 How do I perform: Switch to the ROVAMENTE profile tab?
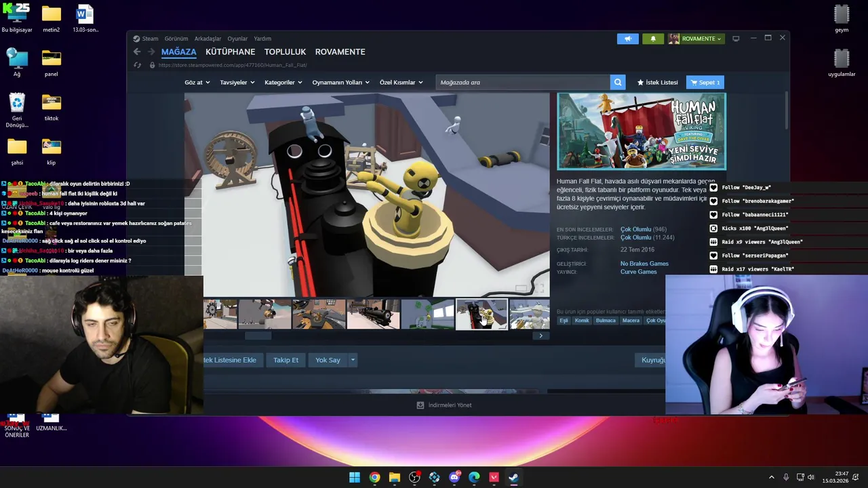(x=340, y=52)
